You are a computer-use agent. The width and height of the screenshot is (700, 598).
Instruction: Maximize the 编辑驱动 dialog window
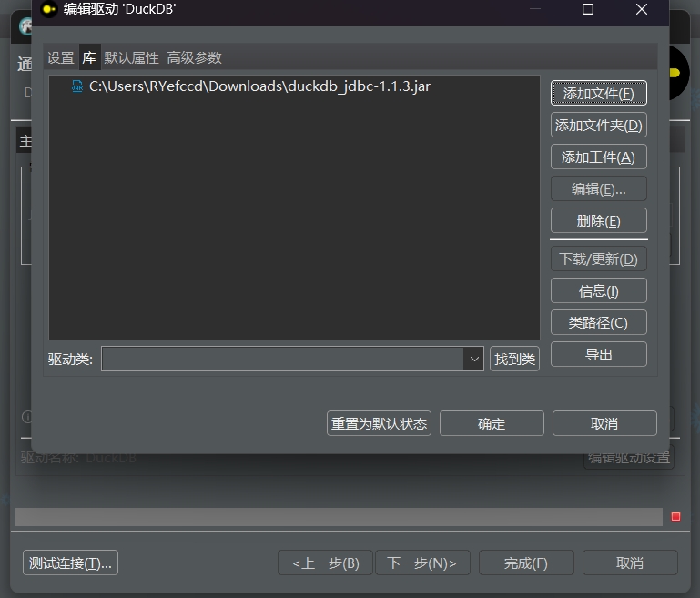pyautogui.click(x=588, y=9)
